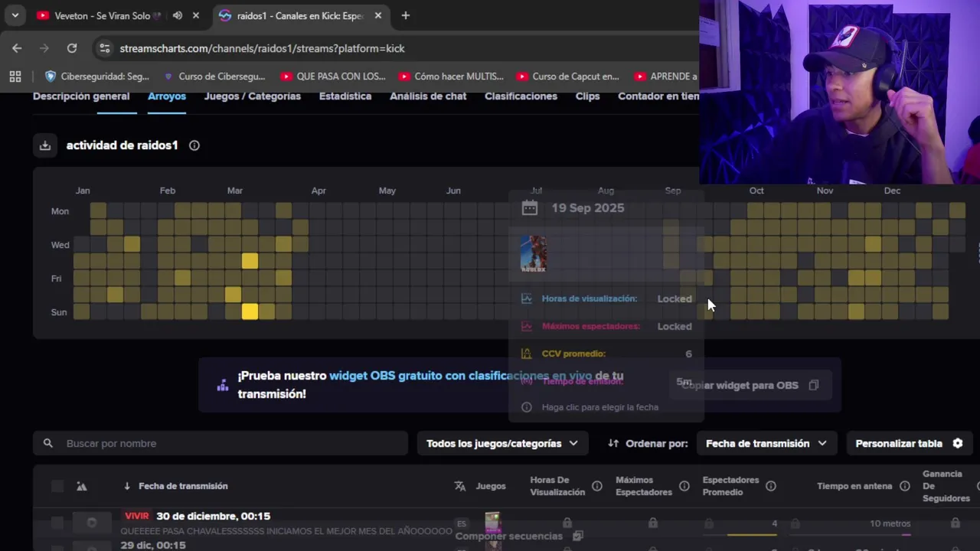Reload the streamscharts page
The image size is (980, 551).
(x=72, y=48)
